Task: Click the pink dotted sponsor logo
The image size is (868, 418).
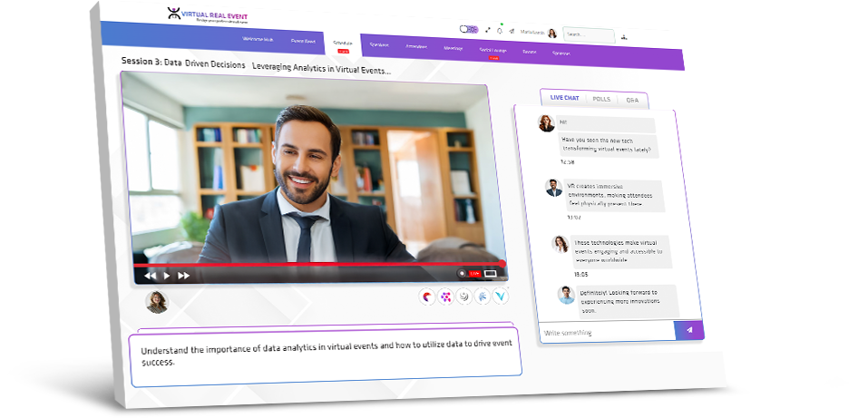Action: (x=445, y=296)
